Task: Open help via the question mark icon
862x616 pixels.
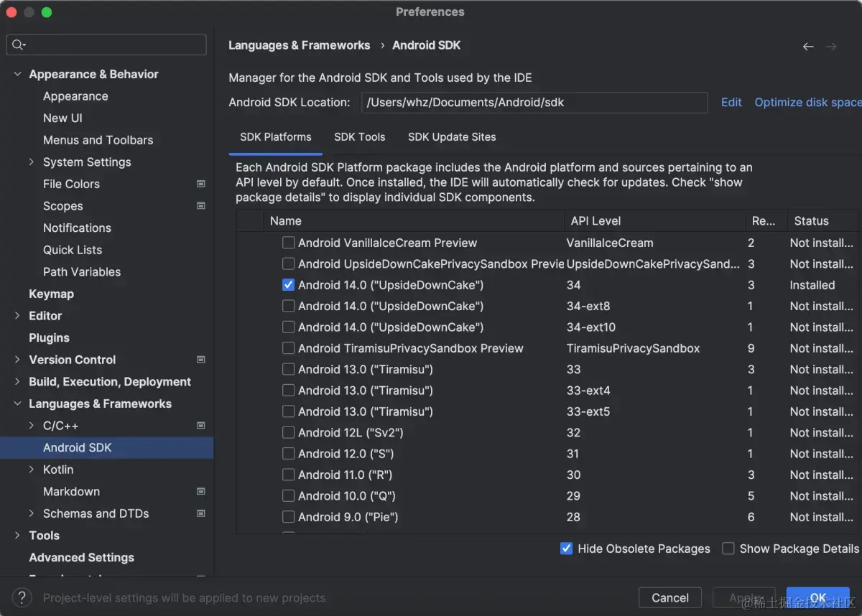Action: coord(22,597)
